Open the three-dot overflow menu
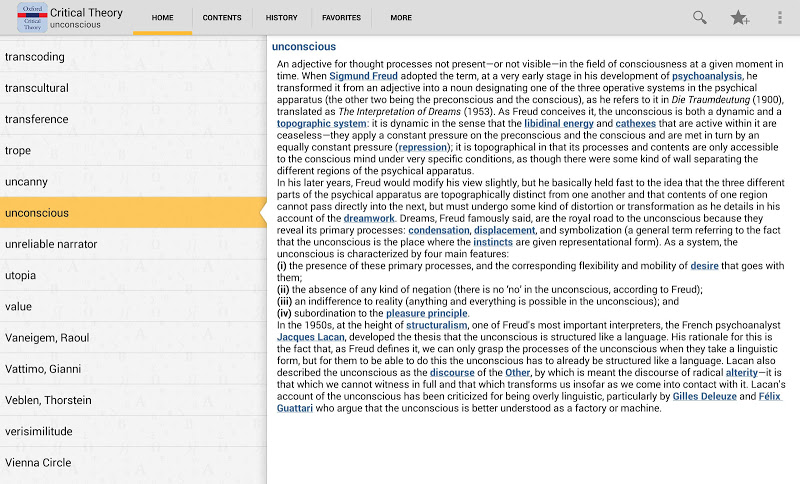The image size is (800, 484). 780,18
